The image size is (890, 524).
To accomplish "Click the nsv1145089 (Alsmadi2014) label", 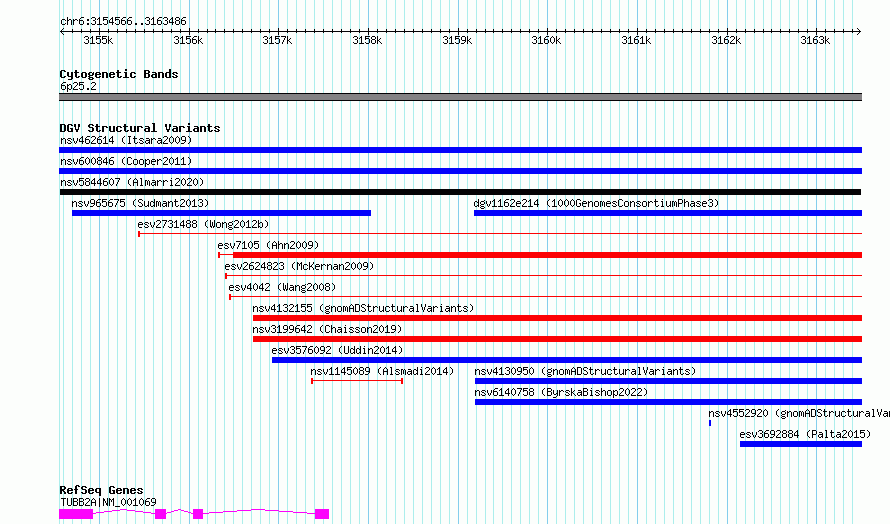I will click(x=382, y=371).
